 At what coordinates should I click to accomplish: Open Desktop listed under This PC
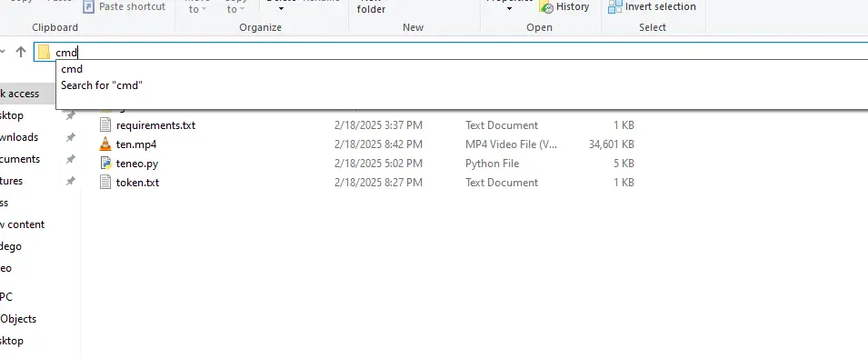(x=12, y=341)
